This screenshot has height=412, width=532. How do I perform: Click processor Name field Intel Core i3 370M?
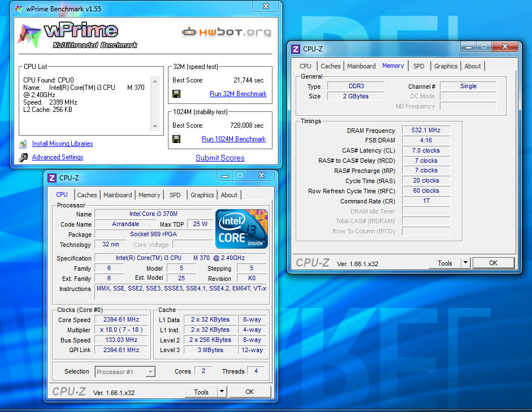pyautogui.click(x=153, y=214)
